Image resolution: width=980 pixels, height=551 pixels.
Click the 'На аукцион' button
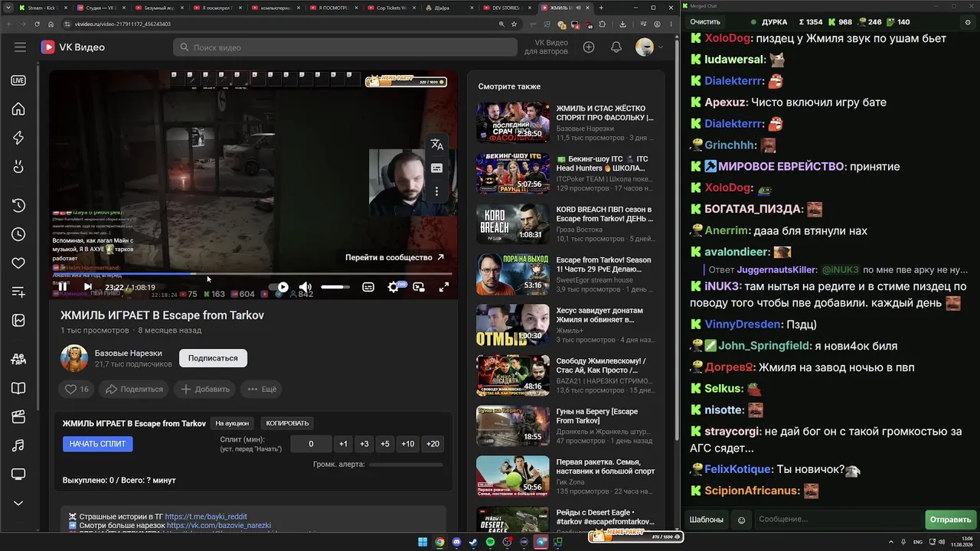(x=232, y=423)
